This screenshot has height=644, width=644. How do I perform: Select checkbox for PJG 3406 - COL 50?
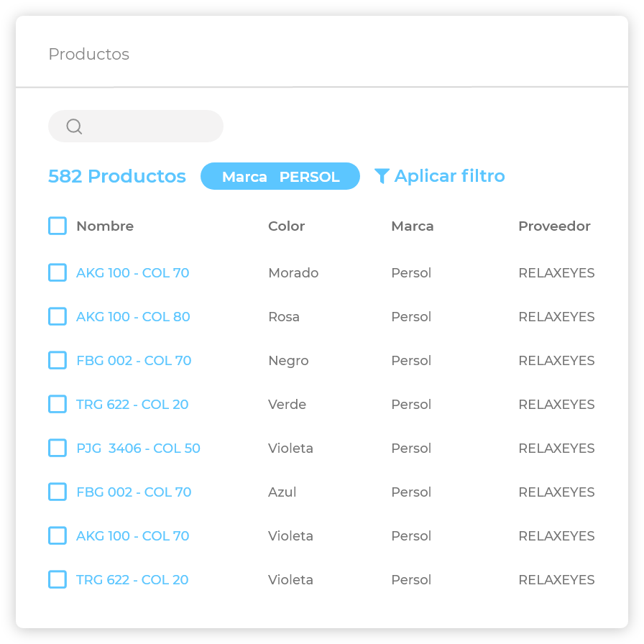pos(57,448)
